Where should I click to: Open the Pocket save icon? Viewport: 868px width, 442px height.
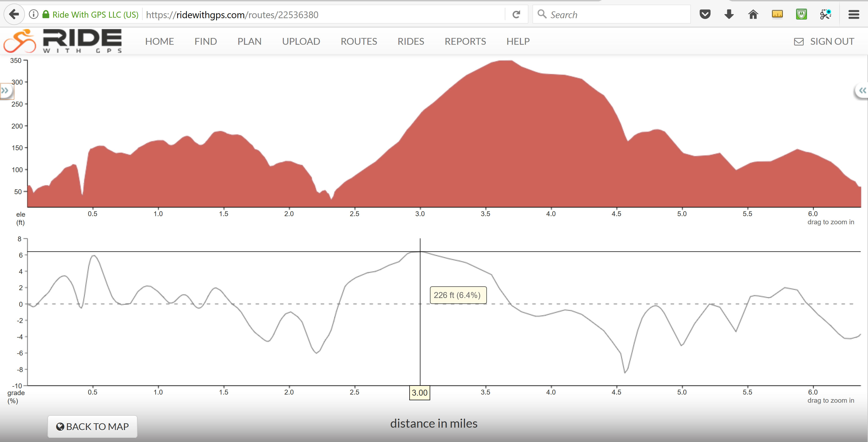(x=705, y=14)
